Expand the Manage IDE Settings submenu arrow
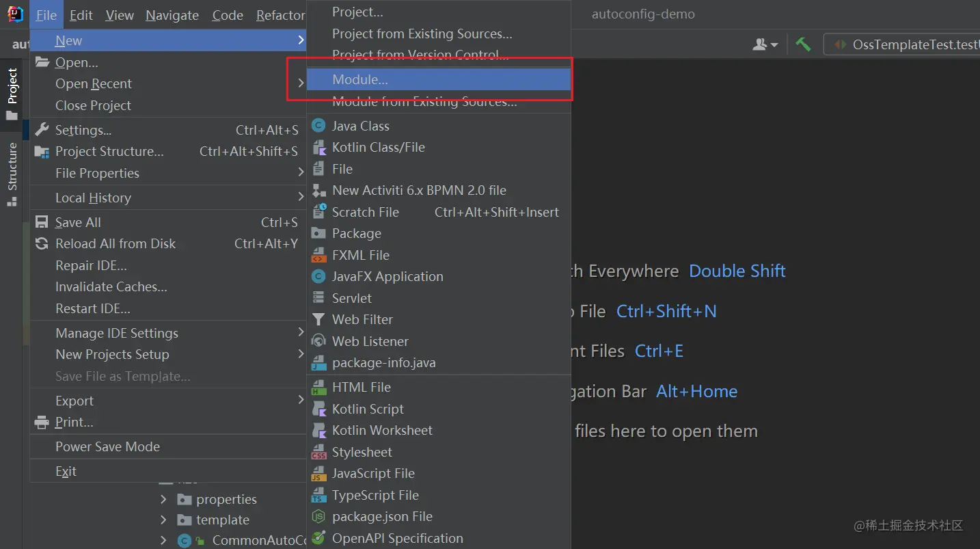This screenshot has width=980, height=549. coord(301,333)
